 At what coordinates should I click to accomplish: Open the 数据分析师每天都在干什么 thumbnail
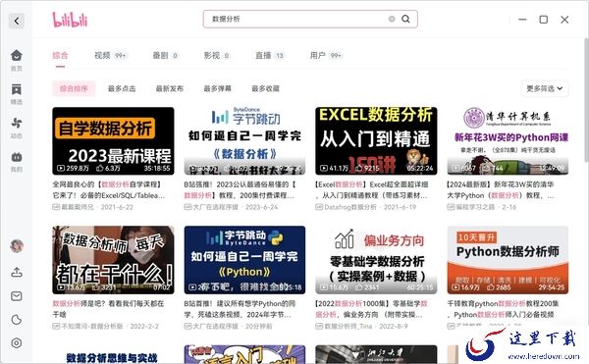[113, 260]
